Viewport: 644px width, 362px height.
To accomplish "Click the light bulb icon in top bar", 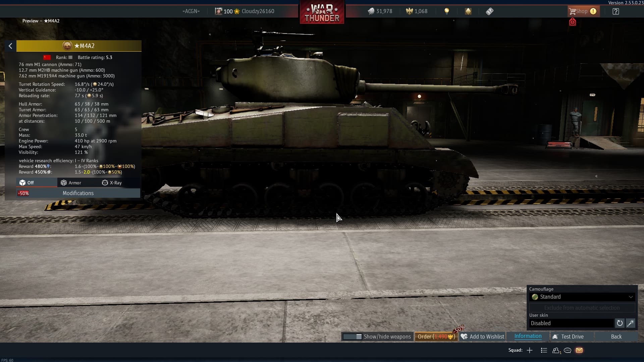I will pyautogui.click(x=446, y=11).
